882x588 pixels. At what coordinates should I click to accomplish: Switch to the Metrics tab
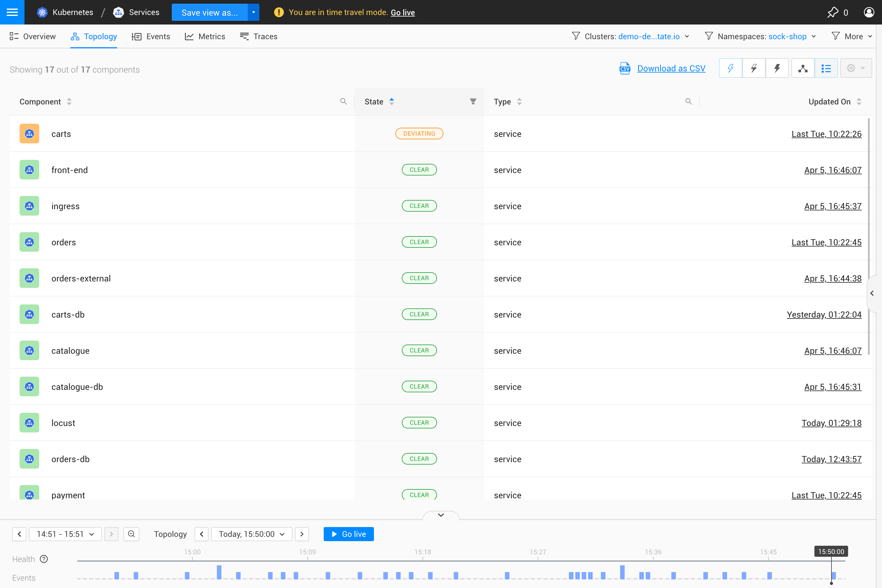click(205, 36)
